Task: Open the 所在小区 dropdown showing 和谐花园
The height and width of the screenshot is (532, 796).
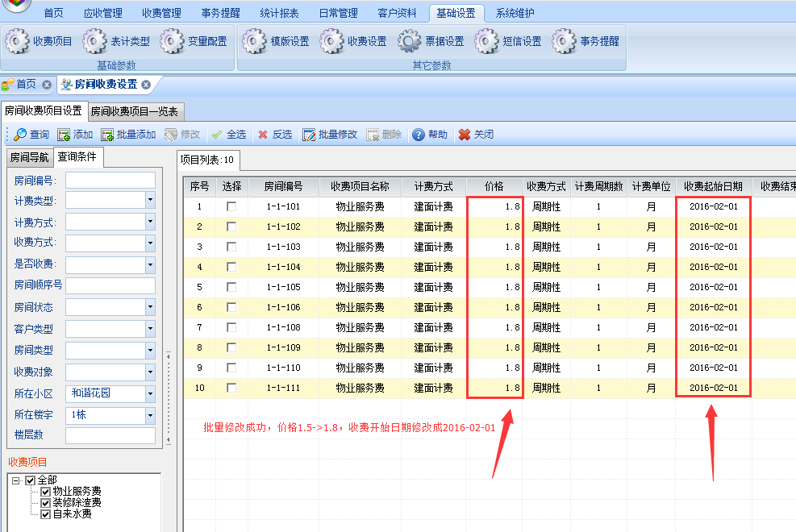Action: [150, 393]
